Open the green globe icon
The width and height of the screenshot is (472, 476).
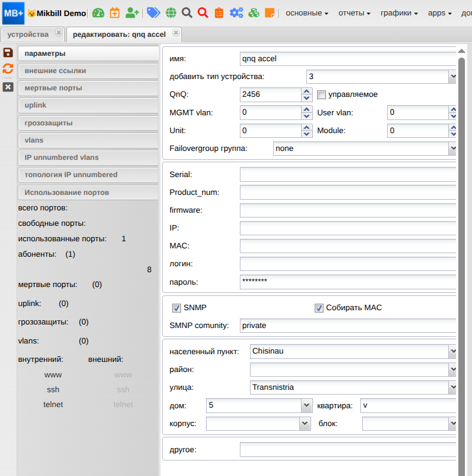[x=170, y=12]
